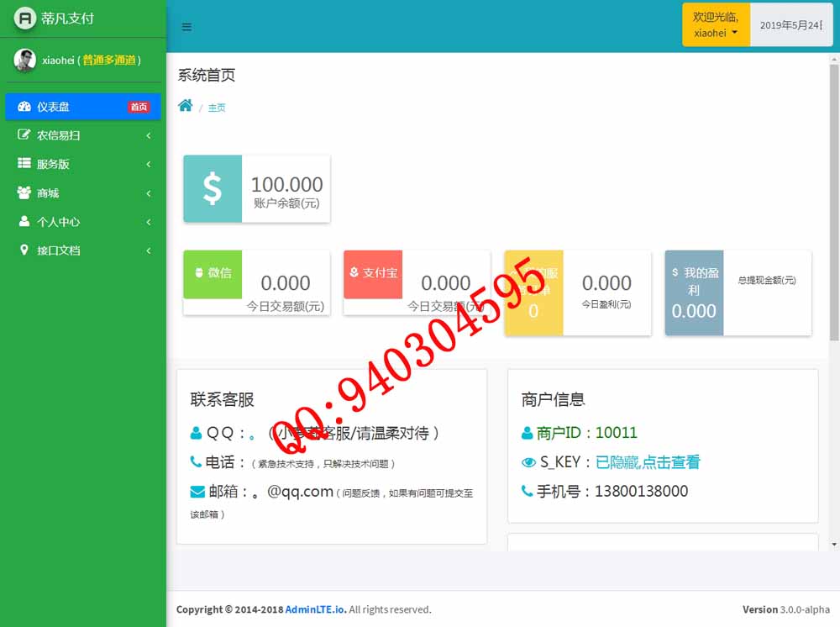Viewport: 840px width, 627px height.
Task: Open the AdminLTE.io footer link
Action: 315,609
